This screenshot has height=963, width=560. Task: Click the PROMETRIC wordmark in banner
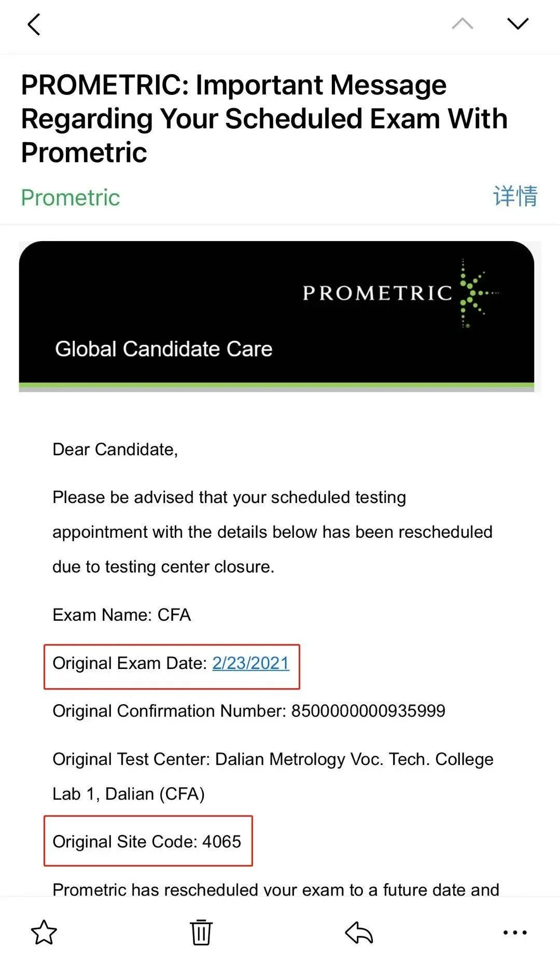click(377, 294)
